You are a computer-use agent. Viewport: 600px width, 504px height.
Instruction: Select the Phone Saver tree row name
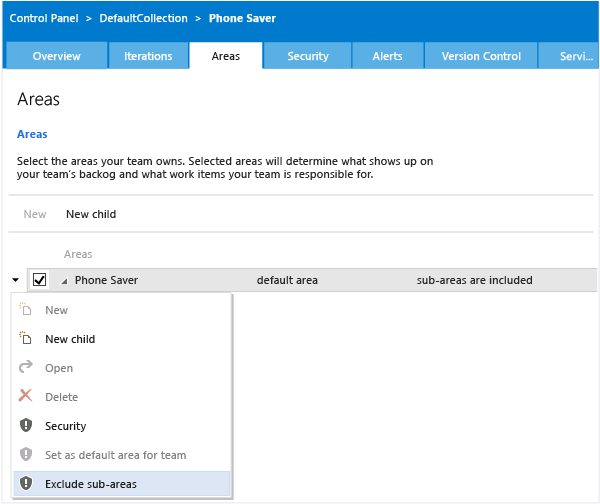click(106, 280)
